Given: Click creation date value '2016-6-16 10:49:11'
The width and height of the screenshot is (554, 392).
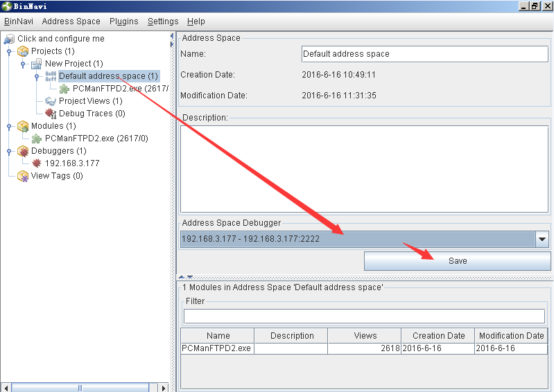Looking at the screenshot, I should [x=338, y=75].
